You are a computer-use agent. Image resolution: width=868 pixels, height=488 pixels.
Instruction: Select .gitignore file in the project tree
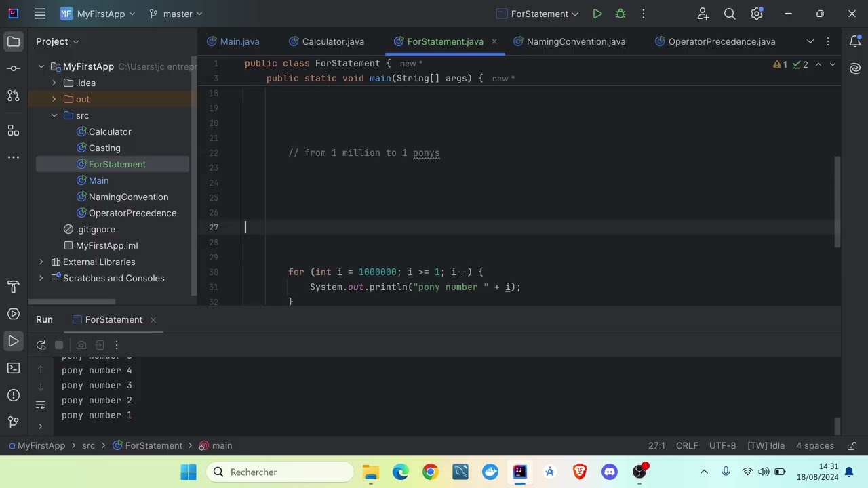point(89,229)
